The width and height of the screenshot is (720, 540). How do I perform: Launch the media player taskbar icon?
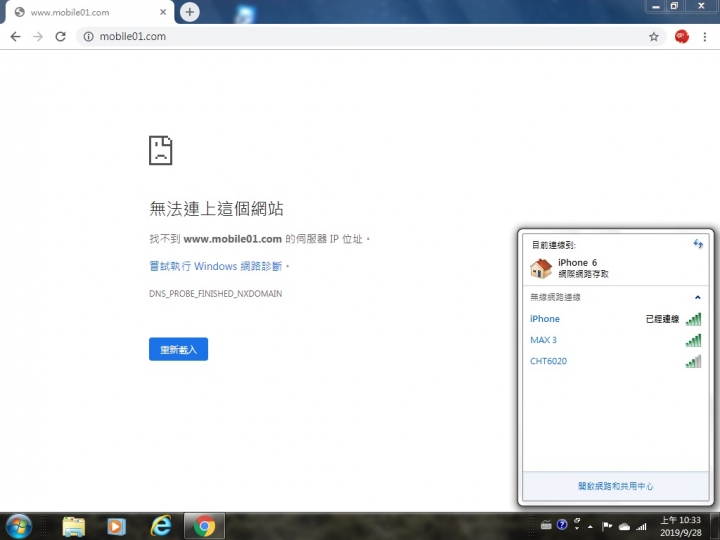(116, 526)
